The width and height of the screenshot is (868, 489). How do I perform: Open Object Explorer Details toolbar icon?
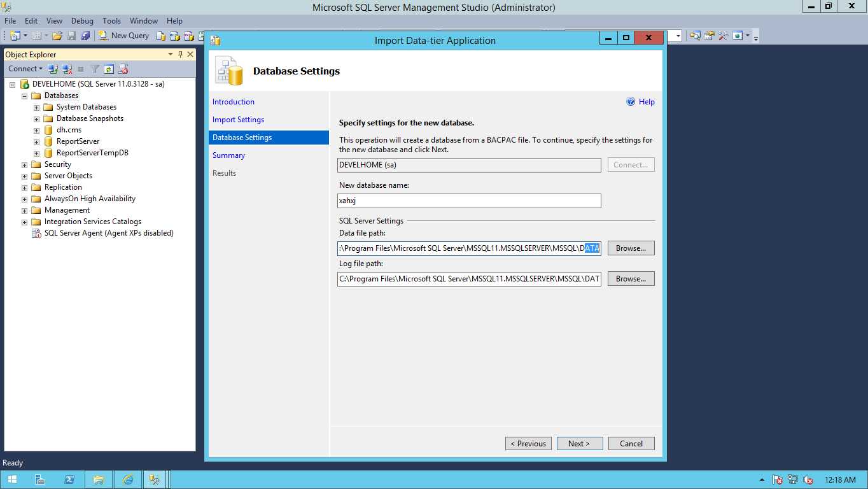pos(696,36)
